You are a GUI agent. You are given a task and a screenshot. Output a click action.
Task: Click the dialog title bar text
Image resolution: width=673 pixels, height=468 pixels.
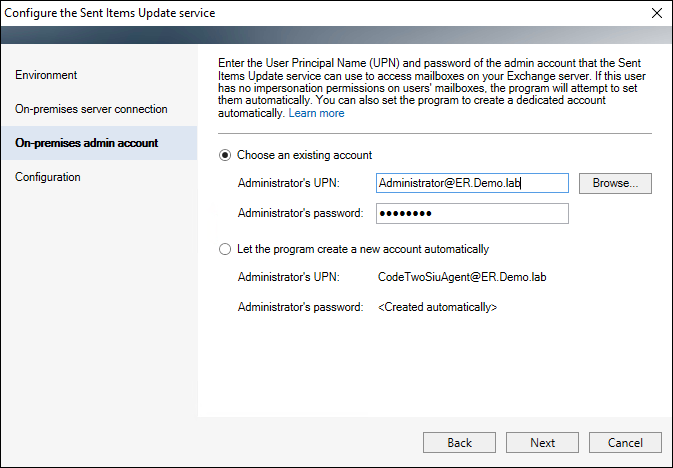tap(109, 13)
